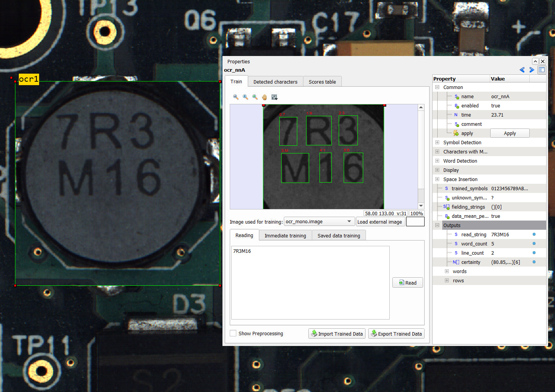The width and height of the screenshot is (555, 392).
Task: Expand the words output node
Action: (447, 271)
